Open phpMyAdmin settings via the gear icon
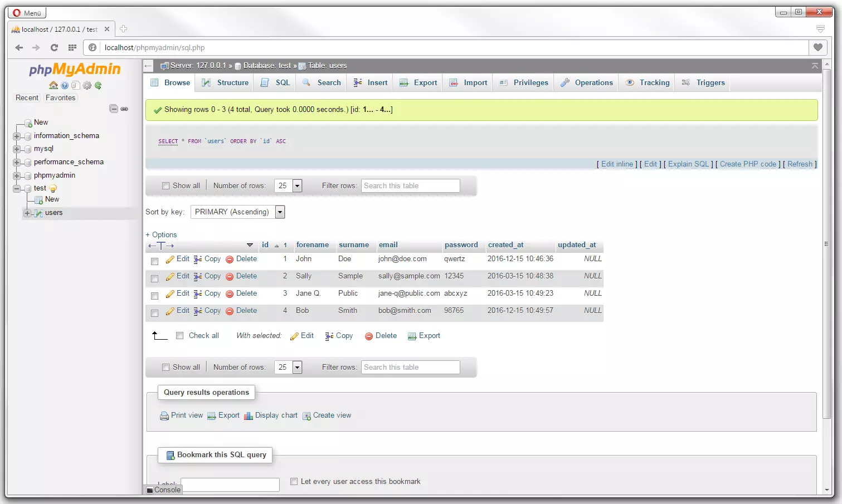 click(87, 85)
